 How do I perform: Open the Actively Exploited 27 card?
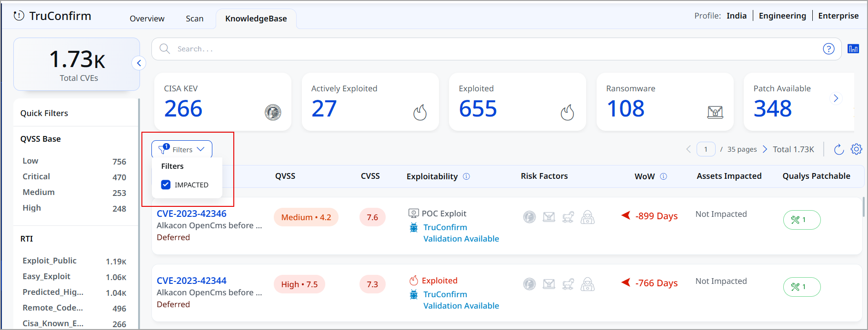click(x=370, y=102)
